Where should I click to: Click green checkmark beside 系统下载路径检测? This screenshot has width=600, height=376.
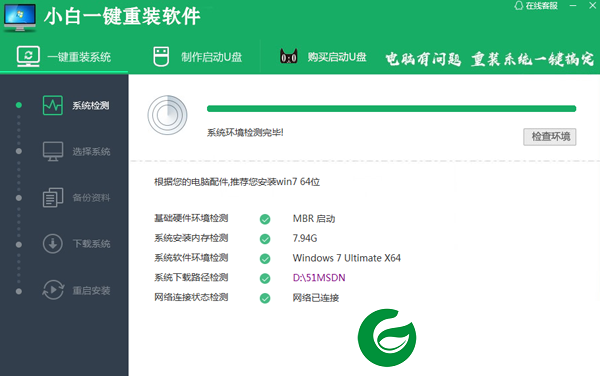pos(265,278)
